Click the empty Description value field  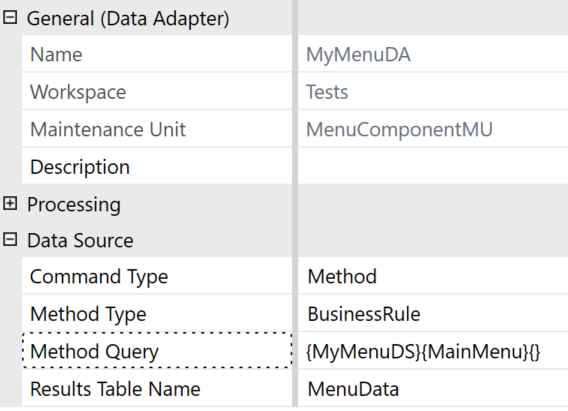(x=433, y=166)
